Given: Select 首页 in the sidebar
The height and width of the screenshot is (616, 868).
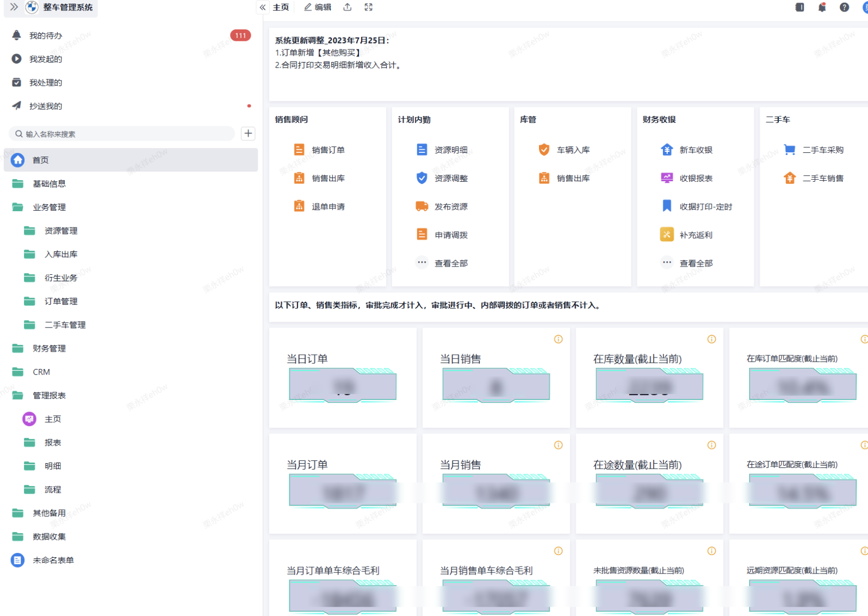Looking at the screenshot, I should 131,160.
